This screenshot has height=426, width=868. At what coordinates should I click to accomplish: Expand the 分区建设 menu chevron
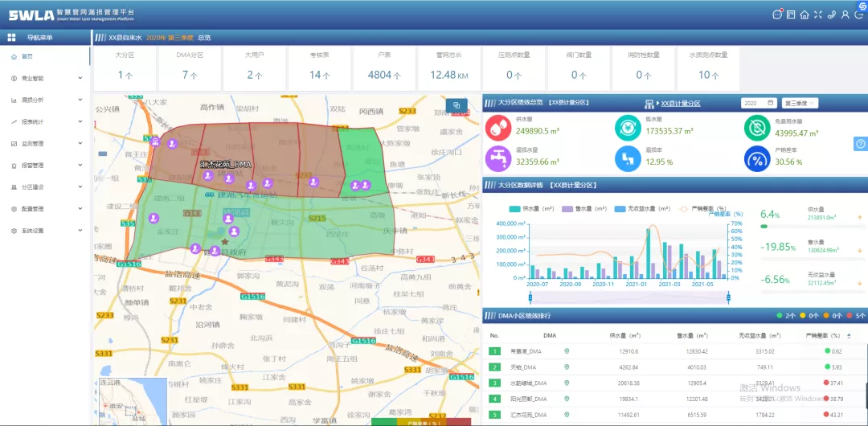(x=80, y=186)
